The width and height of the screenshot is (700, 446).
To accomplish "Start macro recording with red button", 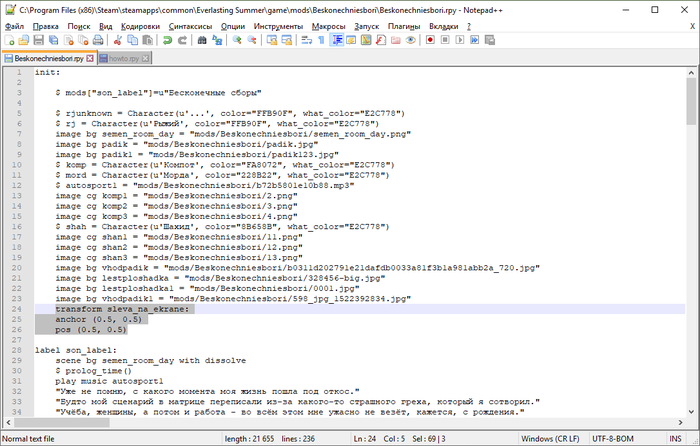I will [430, 40].
